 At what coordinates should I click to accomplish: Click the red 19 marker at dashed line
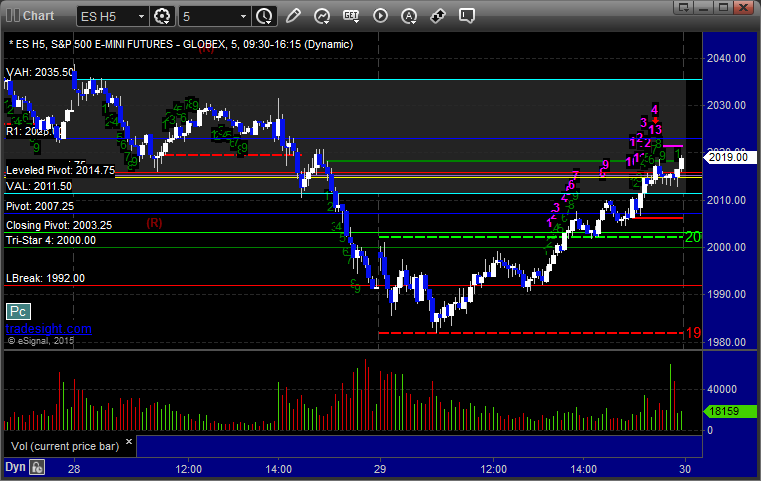(x=693, y=333)
